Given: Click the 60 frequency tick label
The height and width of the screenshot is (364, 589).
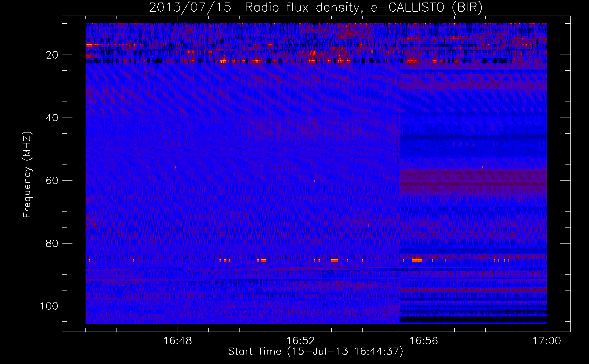Looking at the screenshot, I should pos(52,181).
